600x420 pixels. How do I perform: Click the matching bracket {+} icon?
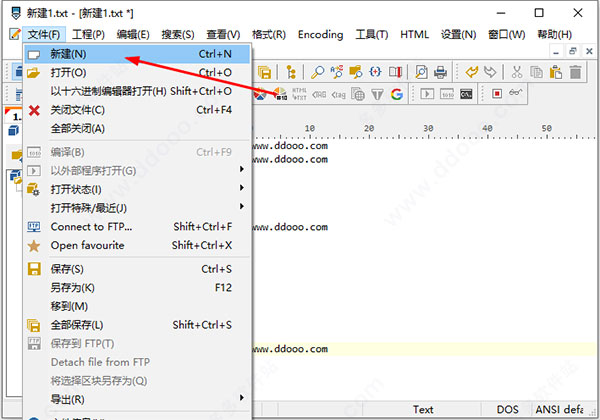pos(375,72)
